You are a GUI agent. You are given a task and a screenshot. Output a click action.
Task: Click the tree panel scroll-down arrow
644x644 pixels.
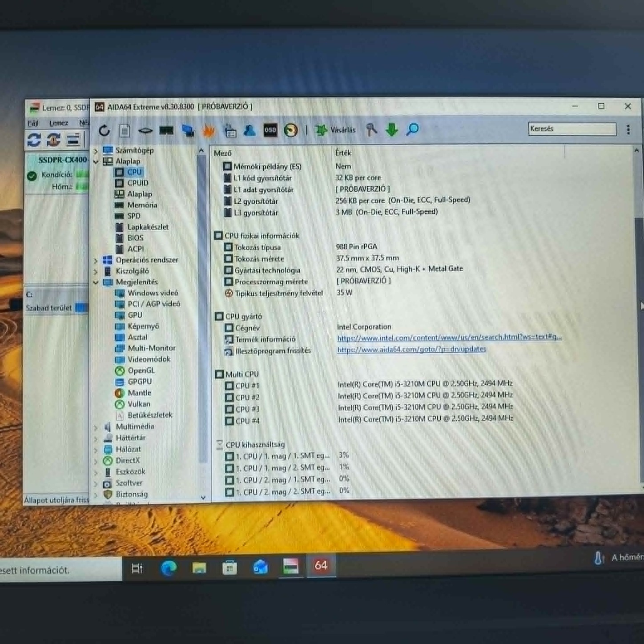[203, 498]
